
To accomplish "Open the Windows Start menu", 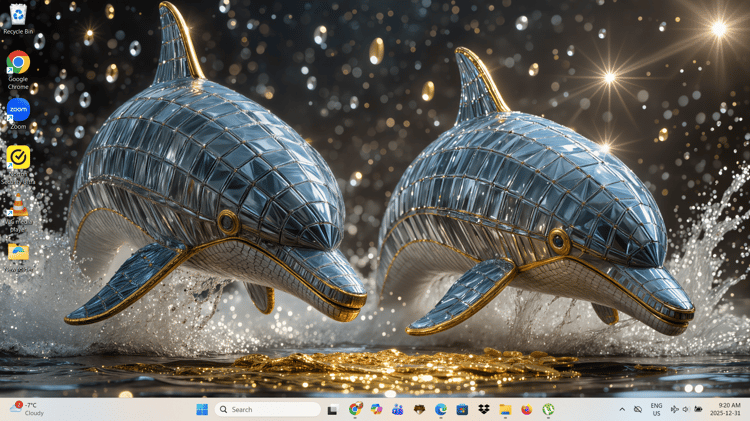I will [202, 410].
